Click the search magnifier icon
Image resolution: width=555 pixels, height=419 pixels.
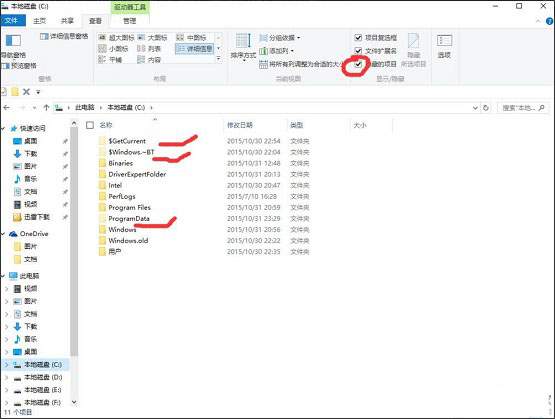(x=541, y=108)
